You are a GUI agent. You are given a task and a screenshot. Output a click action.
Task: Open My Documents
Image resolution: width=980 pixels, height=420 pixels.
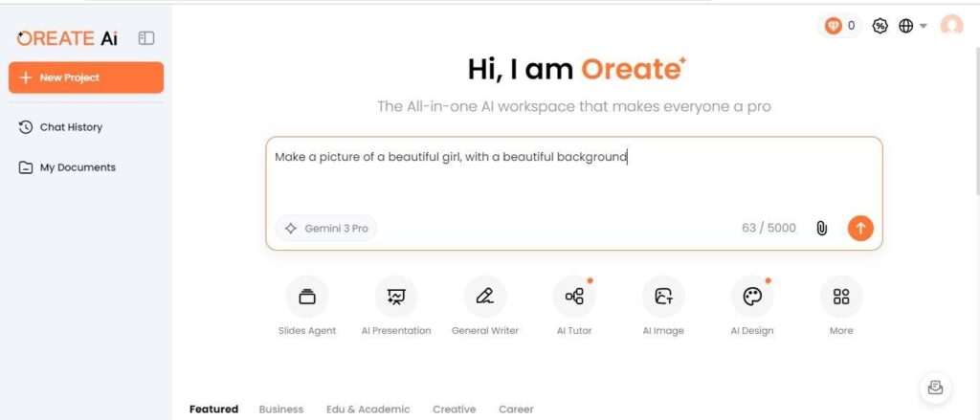tap(77, 167)
